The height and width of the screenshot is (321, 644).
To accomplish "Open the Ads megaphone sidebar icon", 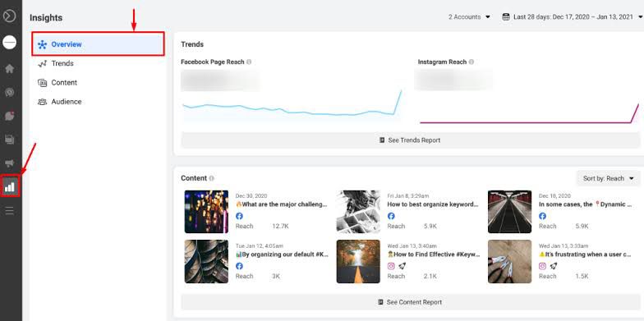I will pos(10,163).
